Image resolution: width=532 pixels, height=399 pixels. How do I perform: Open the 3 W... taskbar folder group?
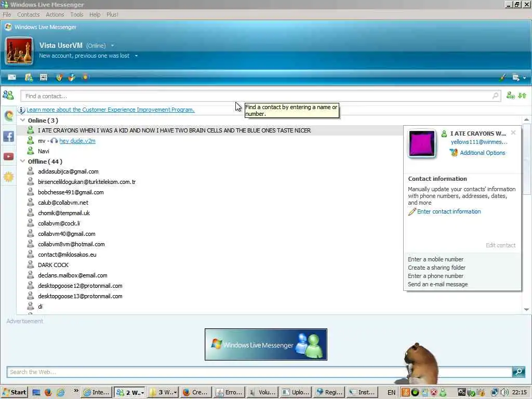pyautogui.click(x=162, y=393)
